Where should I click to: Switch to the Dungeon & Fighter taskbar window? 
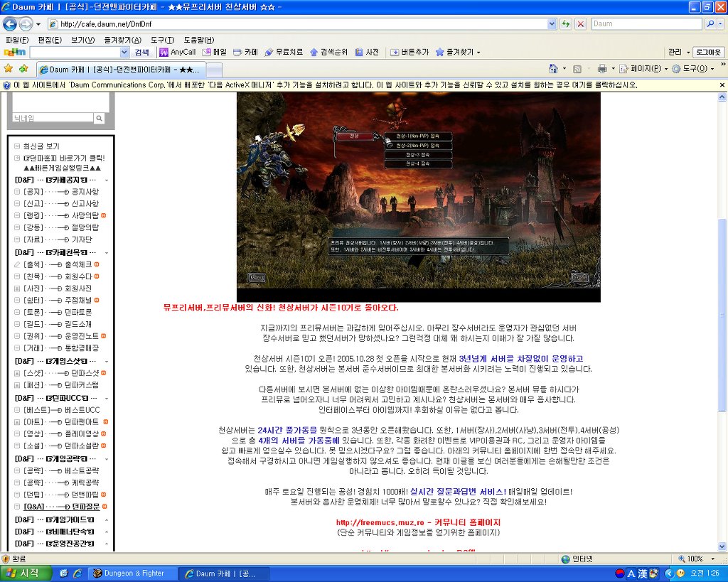(133, 573)
